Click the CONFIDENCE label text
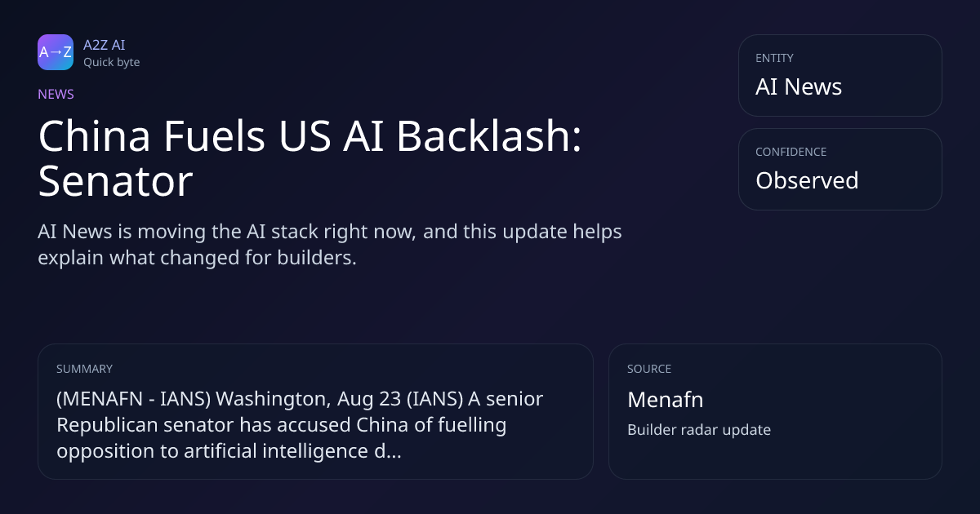 click(x=791, y=152)
